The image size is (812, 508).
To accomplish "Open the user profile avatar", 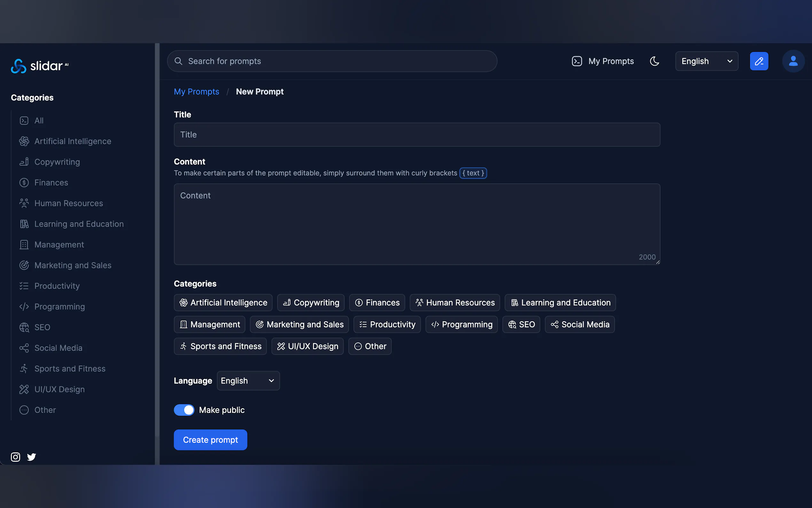I will [x=793, y=61].
